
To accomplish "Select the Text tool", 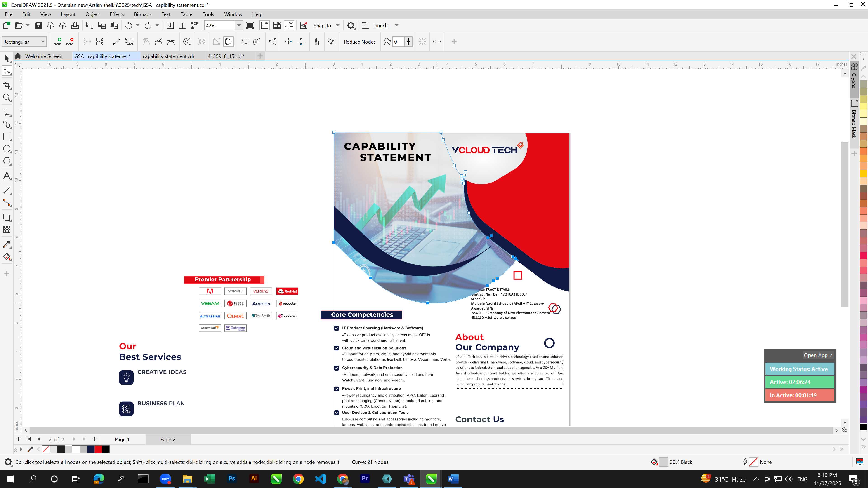I will pos(7,176).
